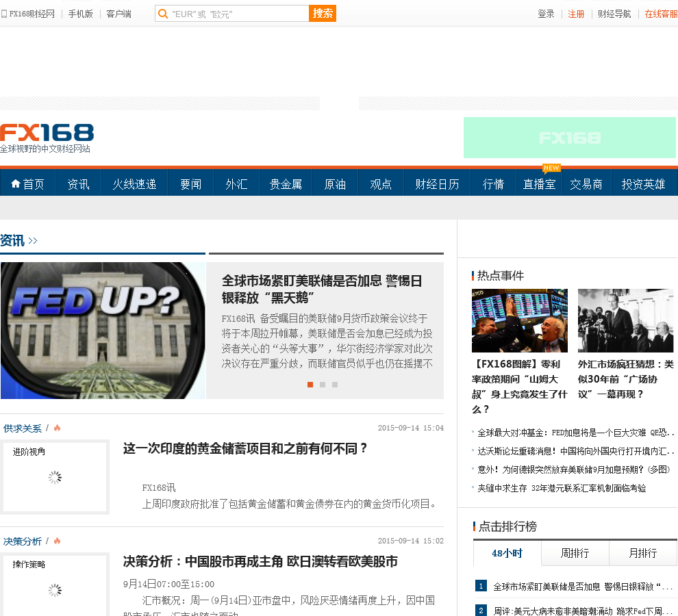Select the first carousel dot indicator
The image size is (678, 616).
pyautogui.click(x=310, y=384)
